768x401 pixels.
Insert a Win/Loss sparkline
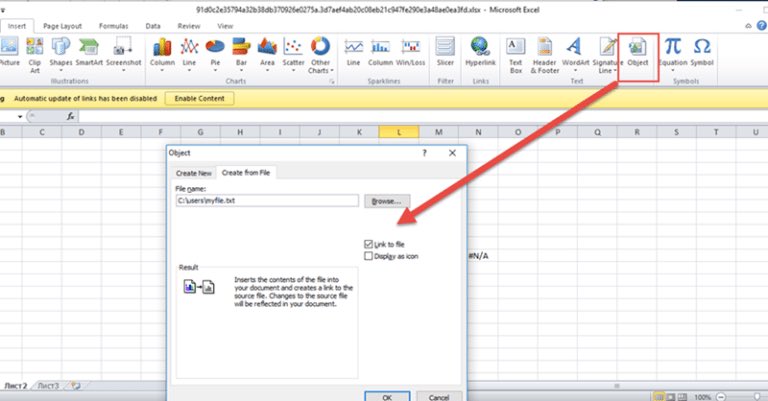tap(410, 51)
